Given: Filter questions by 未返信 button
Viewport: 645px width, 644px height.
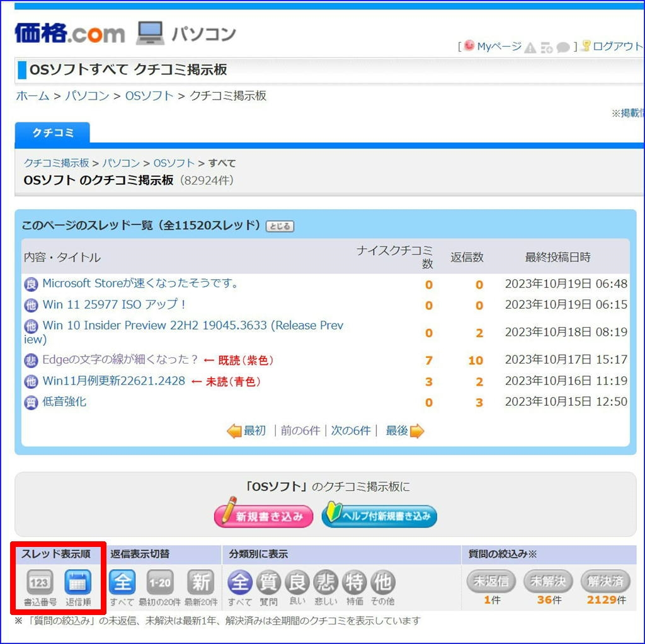Looking at the screenshot, I should coord(491,581).
